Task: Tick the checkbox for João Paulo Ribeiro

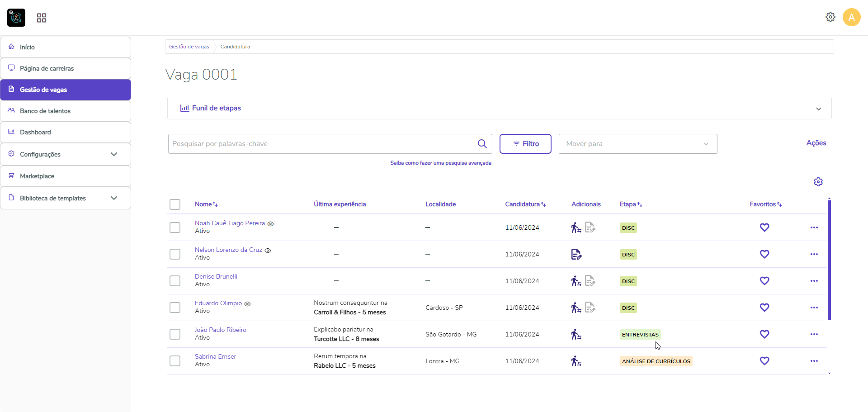Action: coord(175,334)
